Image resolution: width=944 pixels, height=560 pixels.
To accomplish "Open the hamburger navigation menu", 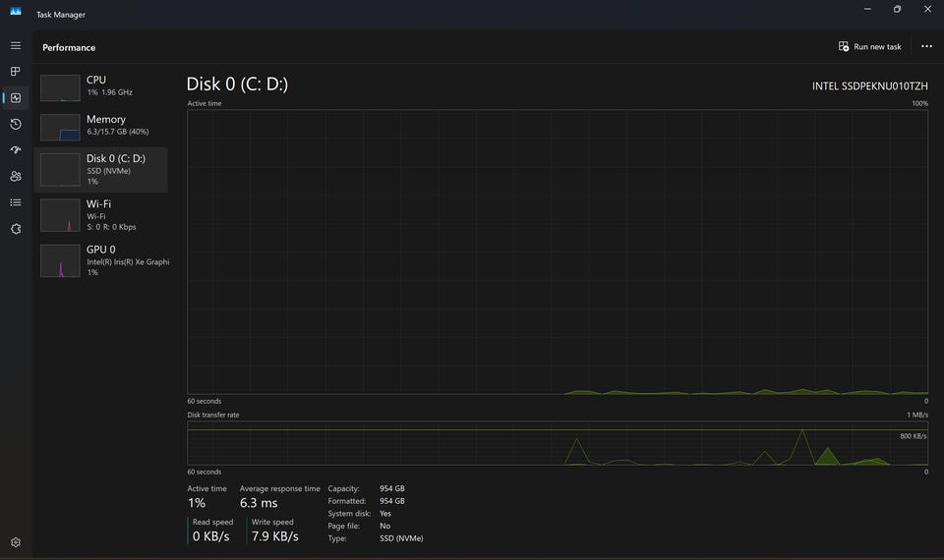I will [16, 46].
